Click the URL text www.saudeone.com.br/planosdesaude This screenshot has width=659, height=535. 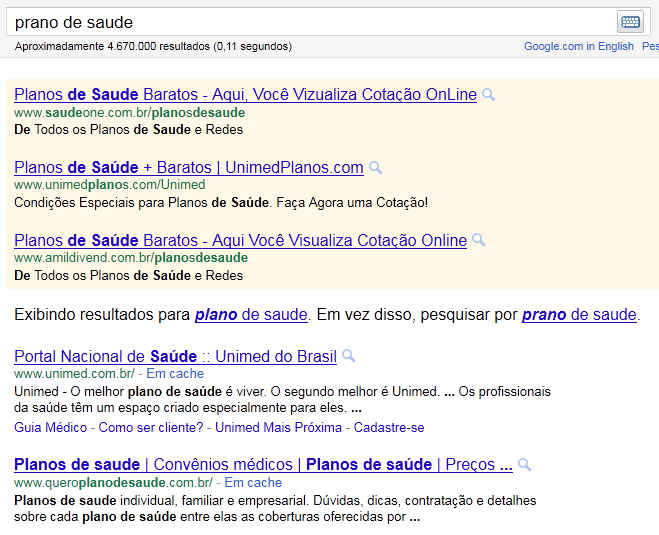coord(129,113)
